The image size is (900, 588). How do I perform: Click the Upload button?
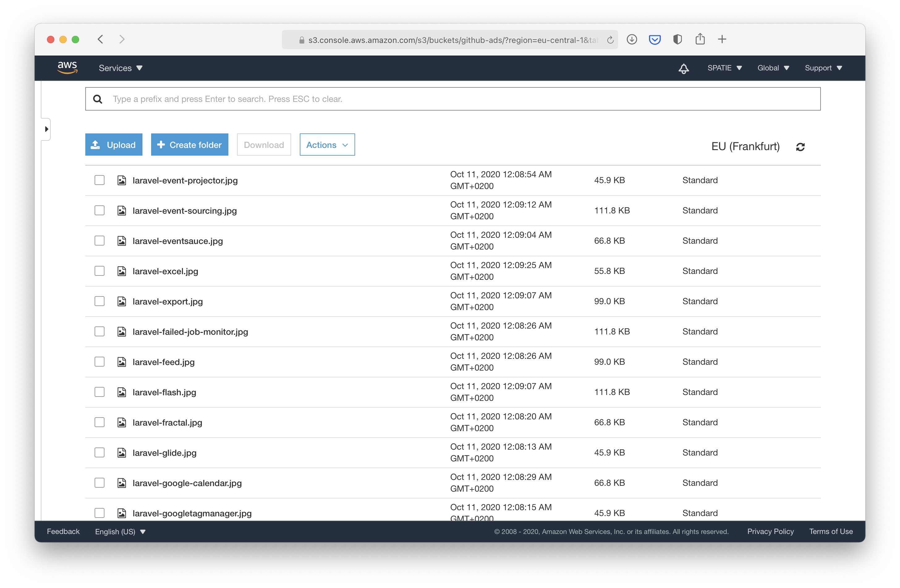coord(114,145)
